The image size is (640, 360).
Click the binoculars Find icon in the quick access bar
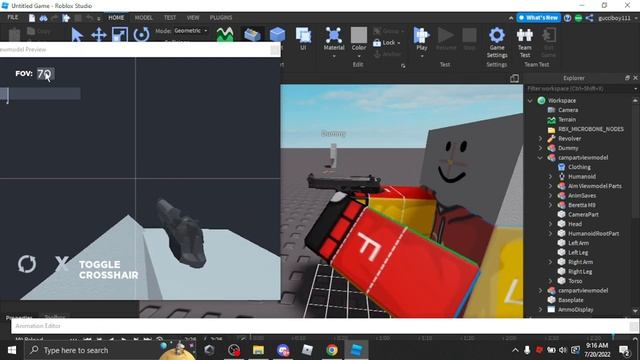point(43,18)
